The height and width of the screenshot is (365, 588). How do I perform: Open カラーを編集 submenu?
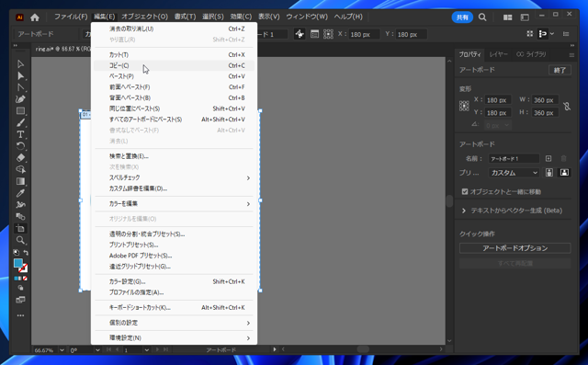tap(174, 204)
